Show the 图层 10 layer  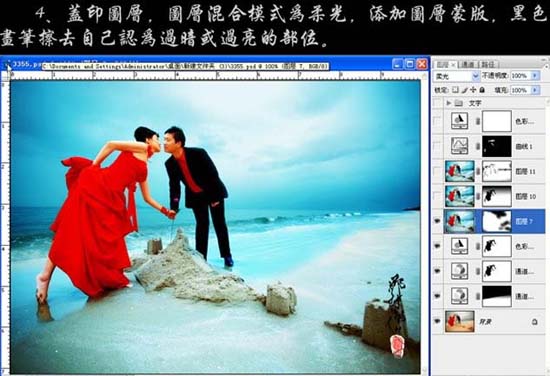point(437,196)
